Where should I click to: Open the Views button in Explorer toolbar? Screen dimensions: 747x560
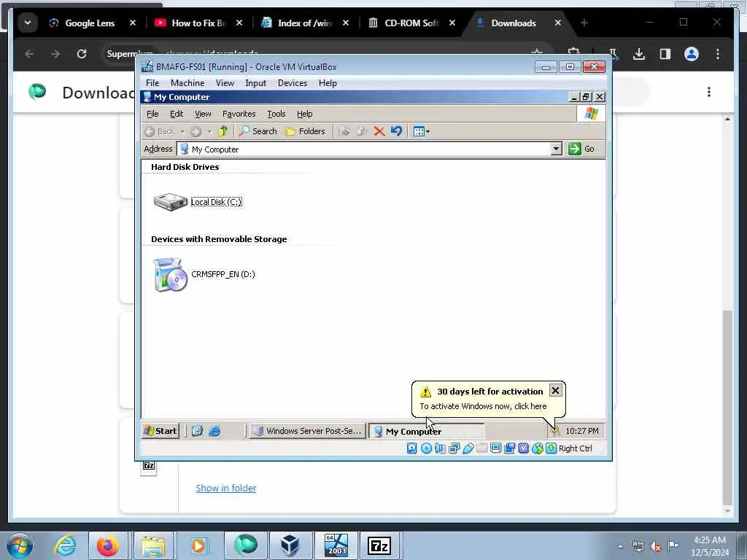(422, 131)
